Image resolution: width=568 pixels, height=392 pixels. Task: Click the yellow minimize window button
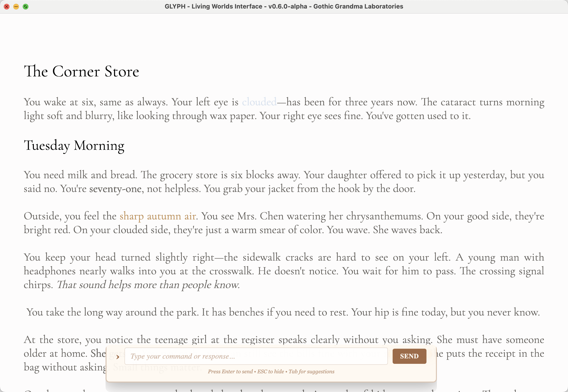coord(16,7)
